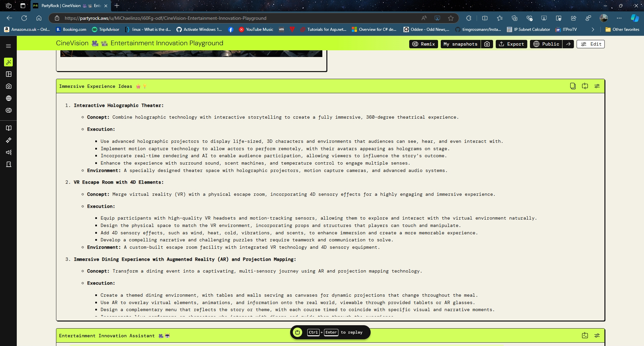Collapse the sidebar with the hamburger icon
Viewport: 644px width, 346px height.
click(8, 45)
